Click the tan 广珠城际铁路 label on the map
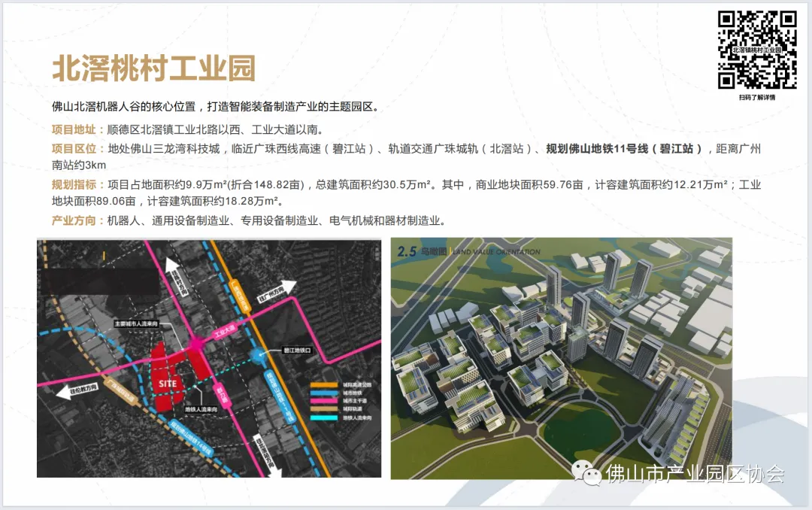This screenshot has width=812, height=510. [x=120, y=393]
